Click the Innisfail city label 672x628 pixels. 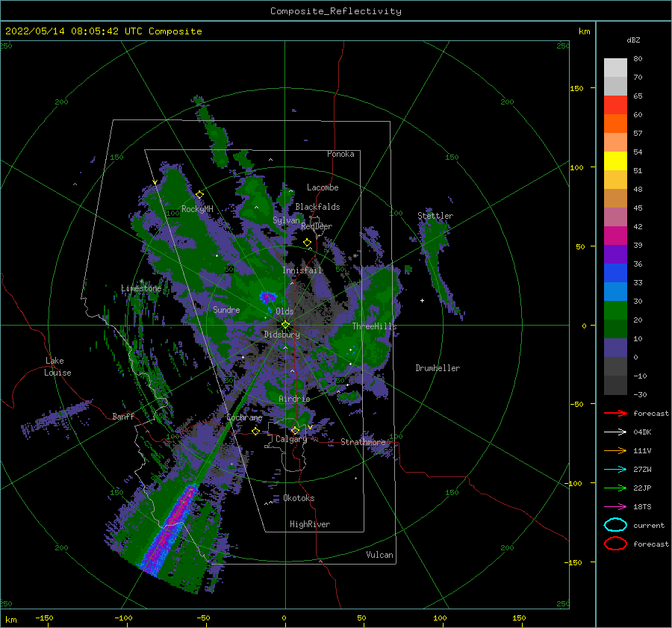[x=302, y=270]
